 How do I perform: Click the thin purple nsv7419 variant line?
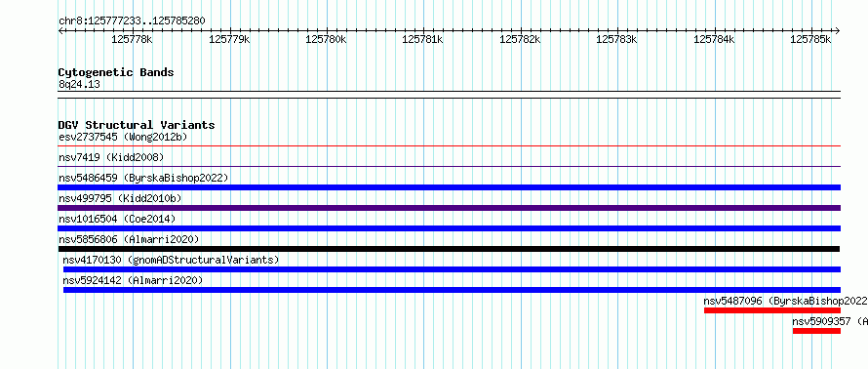450,166
